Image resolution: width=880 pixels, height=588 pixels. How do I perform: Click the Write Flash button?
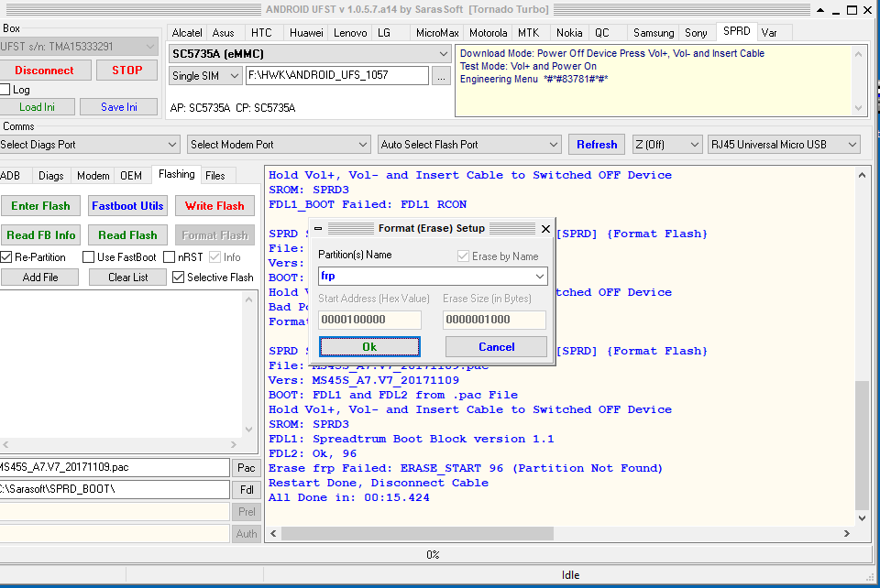(x=214, y=206)
